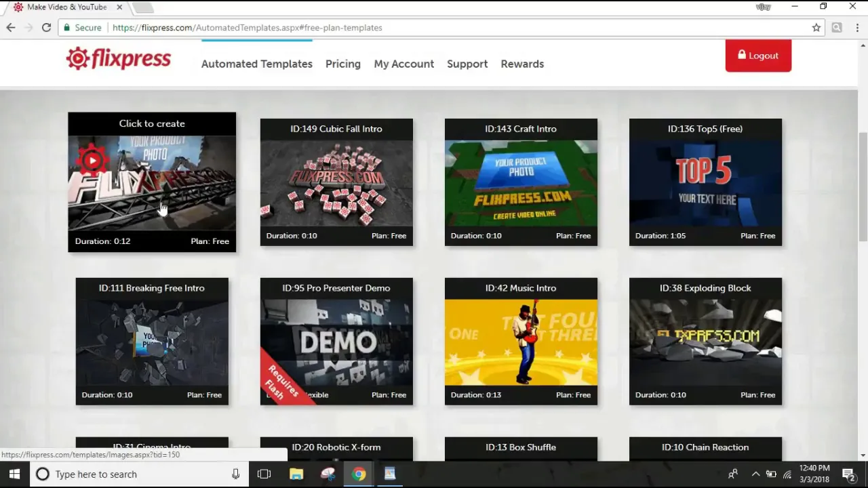
Task: Click "Duration: 0:10" on the Cubic Fall card
Action: pos(292,236)
